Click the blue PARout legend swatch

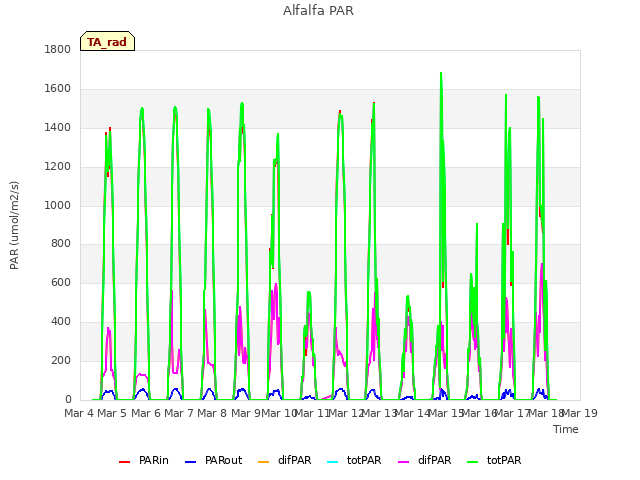[x=191, y=462]
